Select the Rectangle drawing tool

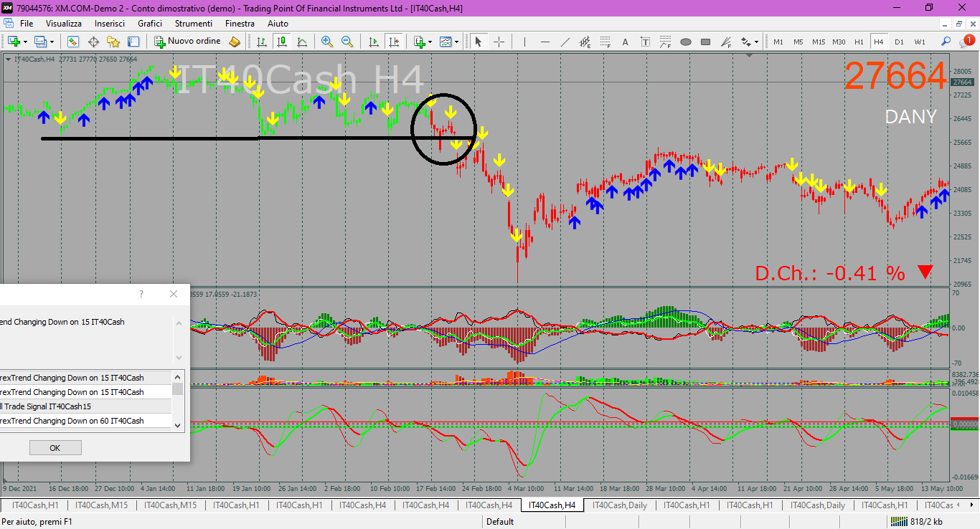706,42
